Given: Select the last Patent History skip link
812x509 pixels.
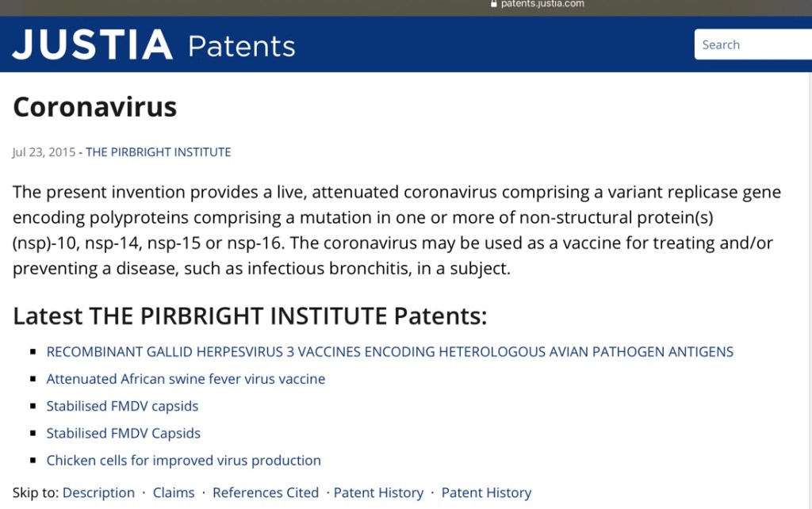Looking at the screenshot, I should 486,493.
